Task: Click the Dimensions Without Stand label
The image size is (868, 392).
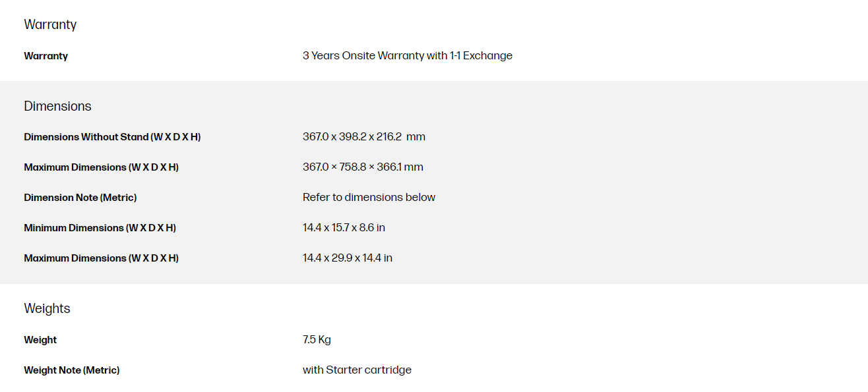Action: tap(112, 137)
